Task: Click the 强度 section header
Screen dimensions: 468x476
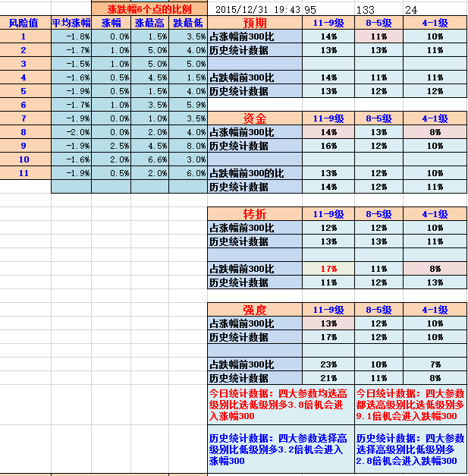Action: 255,310
